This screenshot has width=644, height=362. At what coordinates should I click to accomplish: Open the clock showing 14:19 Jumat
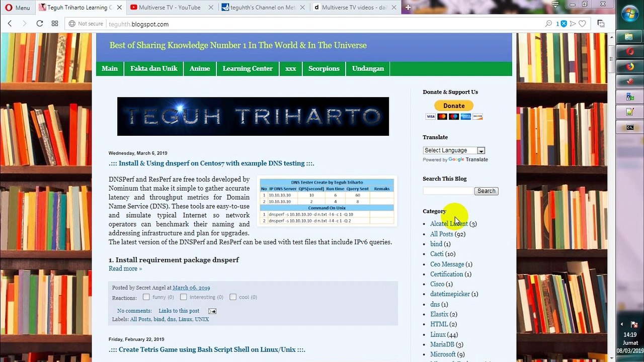click(630, 342)
